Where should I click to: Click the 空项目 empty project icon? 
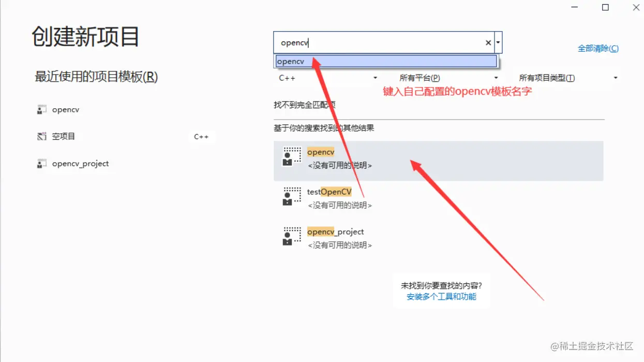tap(42, 137)
